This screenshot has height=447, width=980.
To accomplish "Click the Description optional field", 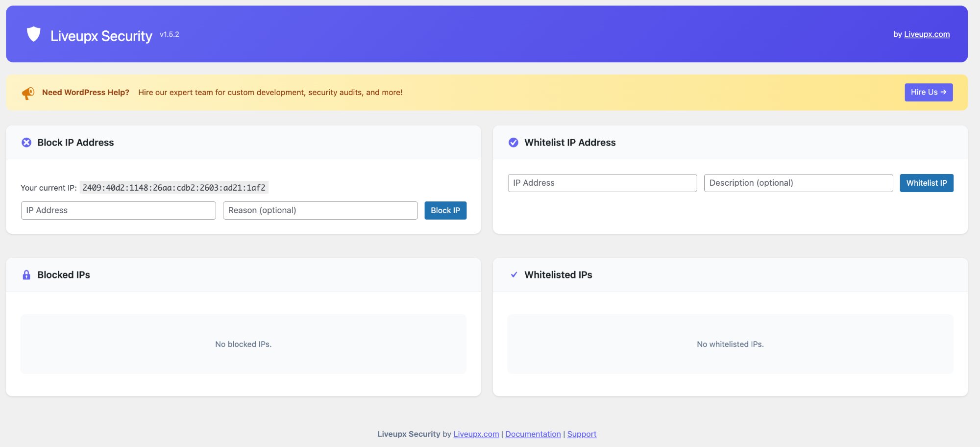I will pyautogui.click(x=798, y=182).
